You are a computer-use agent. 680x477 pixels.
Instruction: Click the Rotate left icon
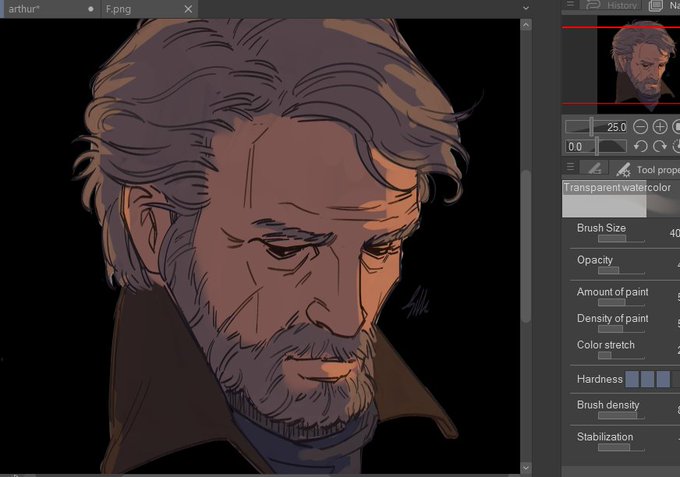pyautogui.click(x=641, y=146)
